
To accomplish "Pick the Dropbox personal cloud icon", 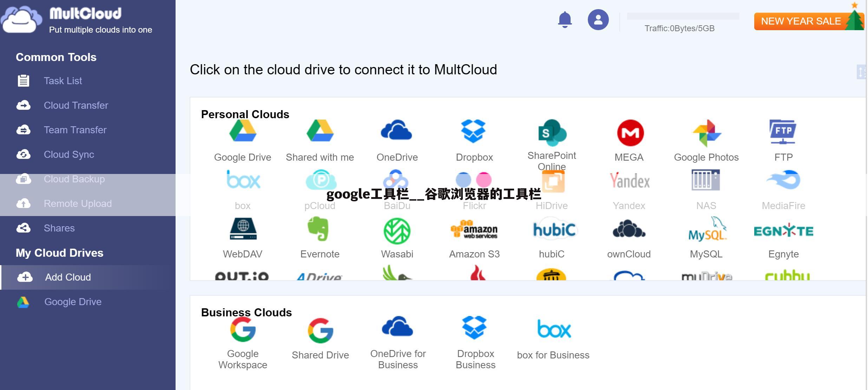I will pos(473,131).
